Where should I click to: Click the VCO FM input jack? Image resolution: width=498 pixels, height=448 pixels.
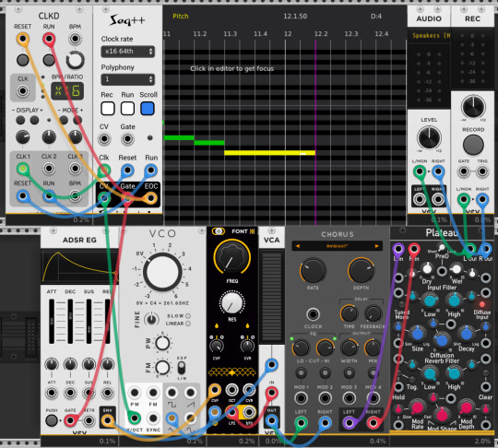click(x=153, y=393)
